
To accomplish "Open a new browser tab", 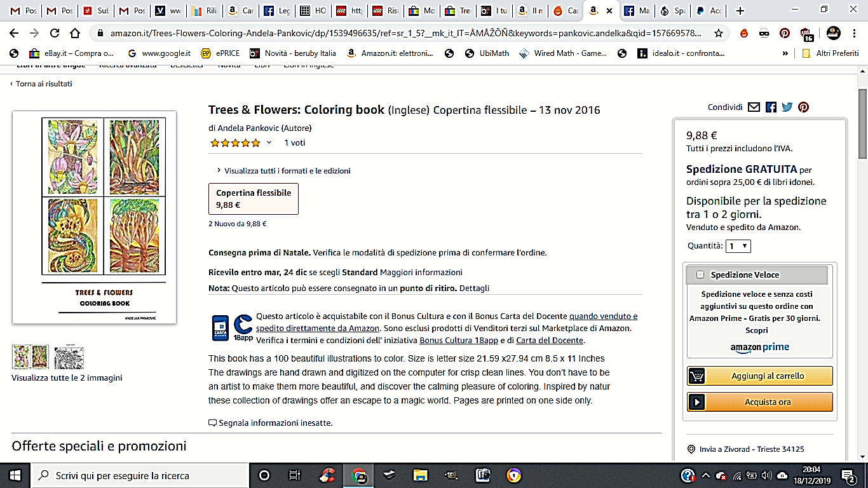I will 740,11.
